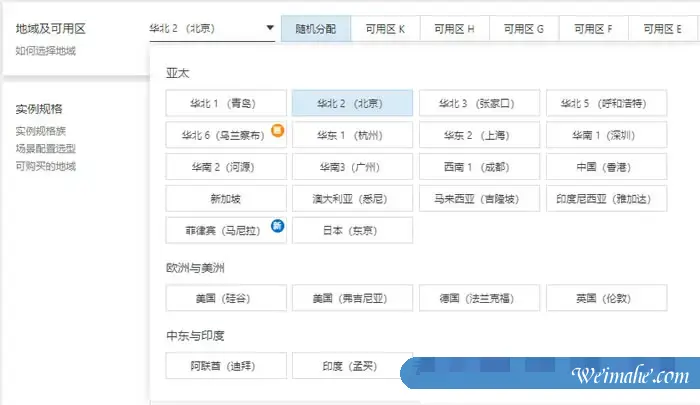Image resolution: width=700 pixels, height=405 pixels.
Task: Open 如何选择地域 help link
Action: click(46, 51)
